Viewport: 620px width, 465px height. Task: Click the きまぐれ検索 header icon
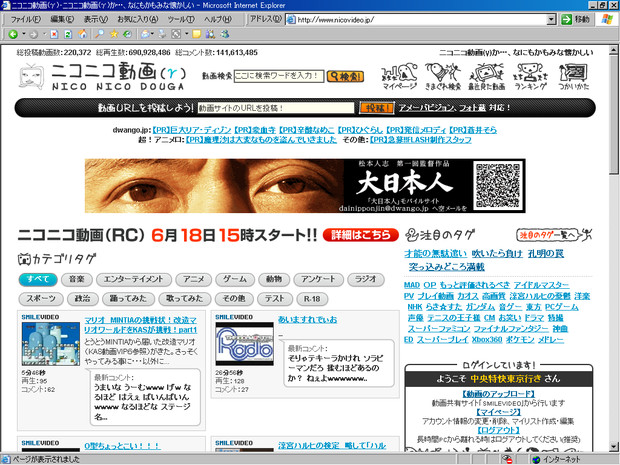tap(443, 76)
